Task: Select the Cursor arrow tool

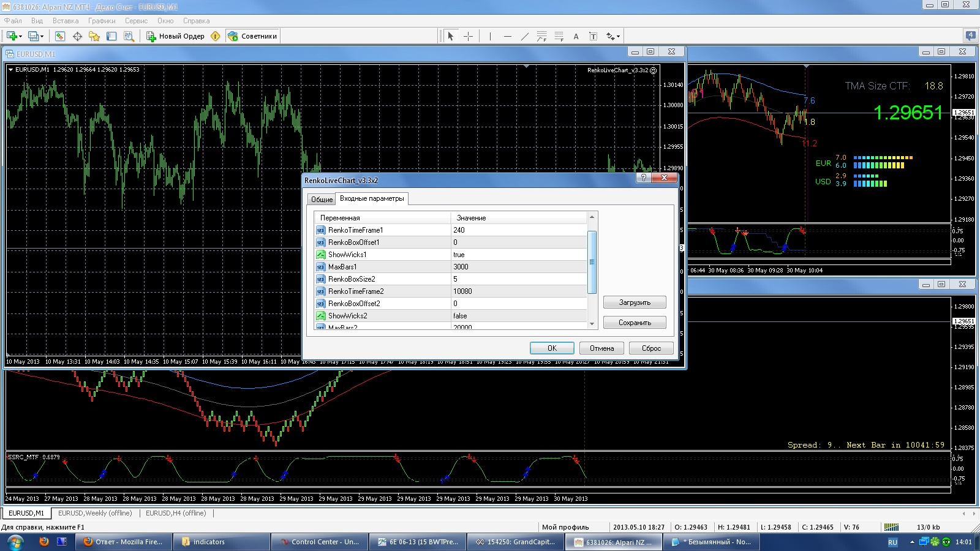Action: click(450, 36)
